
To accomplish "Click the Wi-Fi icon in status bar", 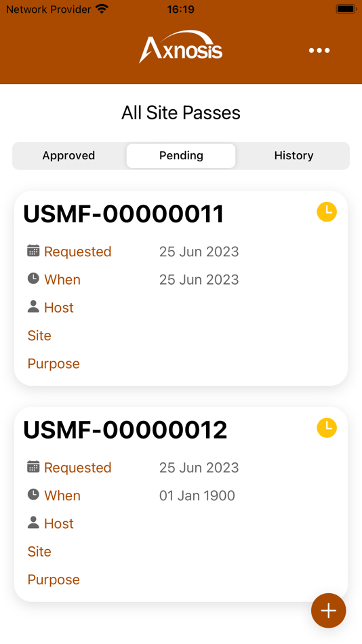I will tap(102, 9).
